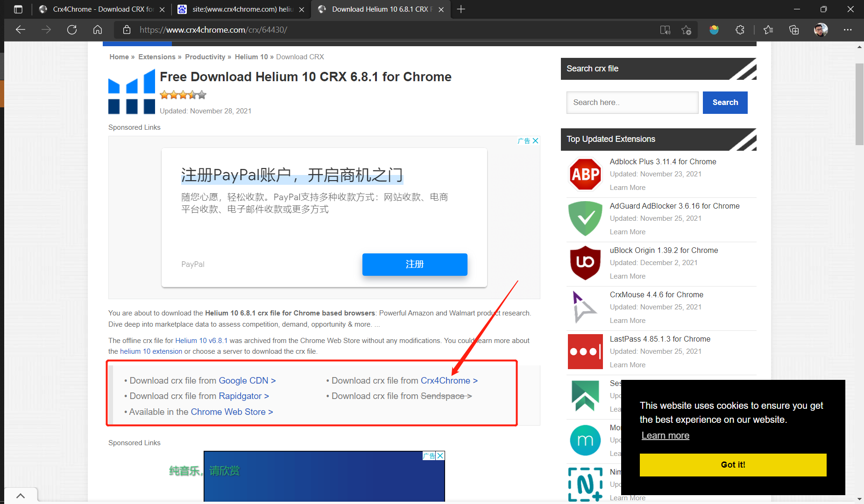Open the Collections icon
Viewport: 864px width, 504px height.
(794, 30)
